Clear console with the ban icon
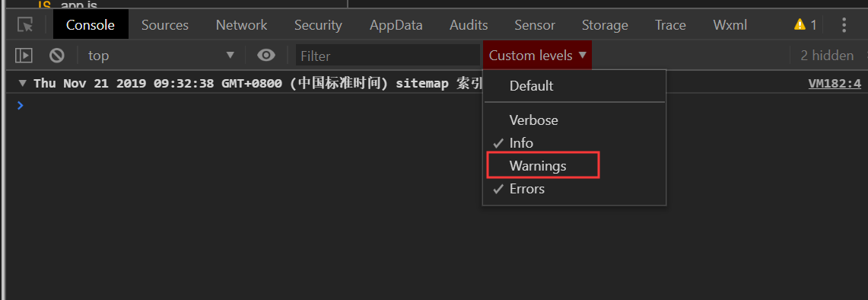 (x=56, y=56)
